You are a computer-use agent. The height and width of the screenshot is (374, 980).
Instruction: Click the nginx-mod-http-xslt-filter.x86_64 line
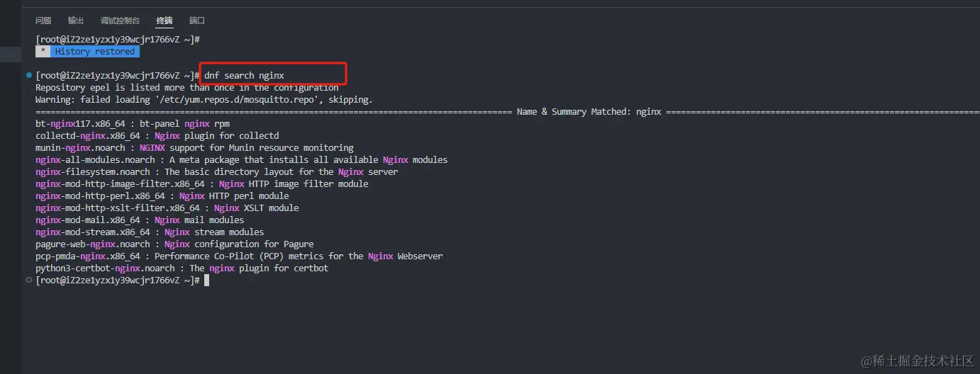(167, 208)
